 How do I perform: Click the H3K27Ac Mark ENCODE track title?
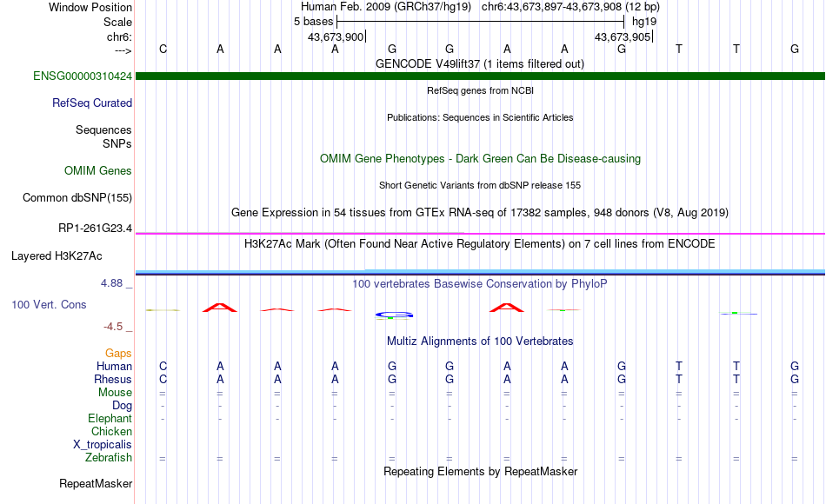pyautogui.click(x=480, y=244)
